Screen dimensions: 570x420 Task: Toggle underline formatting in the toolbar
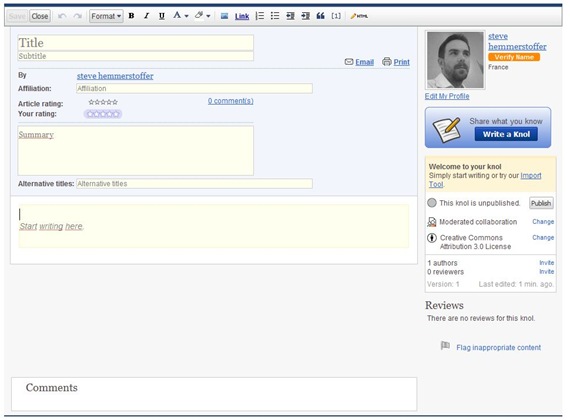point(162,16)
